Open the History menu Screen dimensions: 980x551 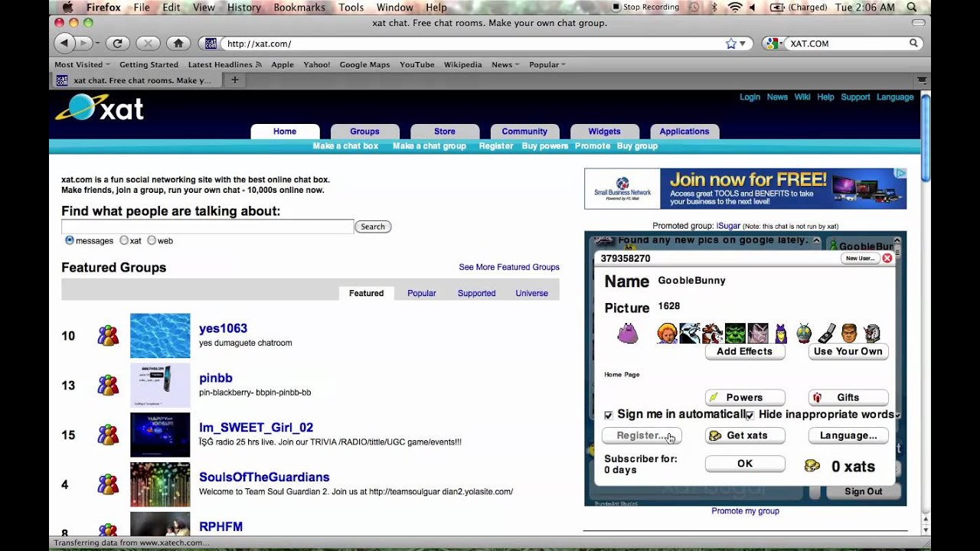[x=244, y=7]
